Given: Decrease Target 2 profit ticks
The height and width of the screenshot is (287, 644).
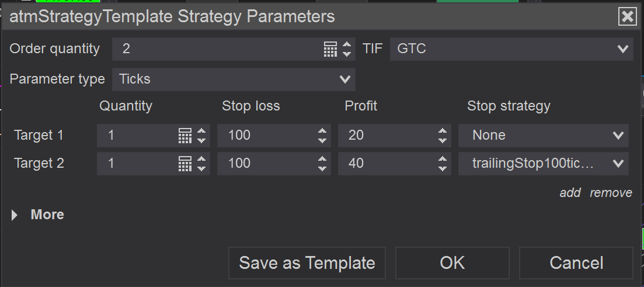Looking at the screenshot, I should tap(443, 168).
